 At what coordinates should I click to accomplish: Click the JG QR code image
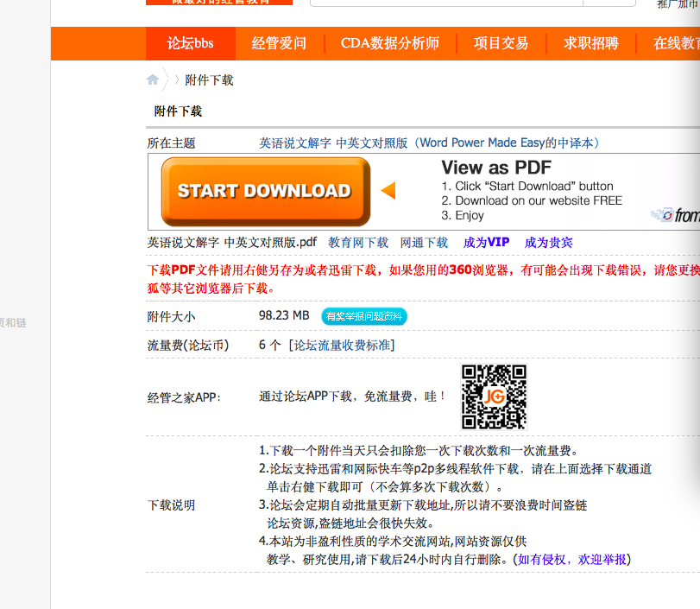pyautogui.click(x=495, y=396)
